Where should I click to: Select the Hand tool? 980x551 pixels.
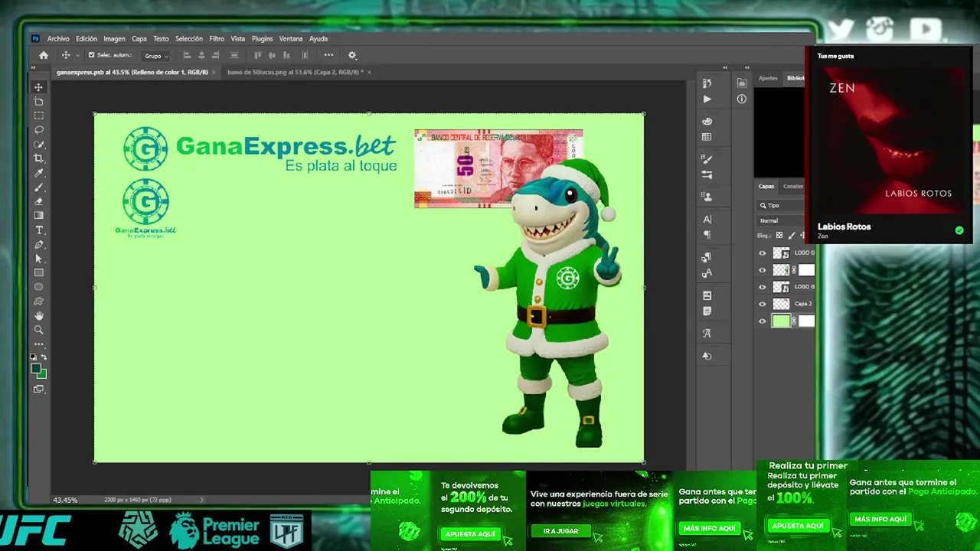tap(38, 315)
